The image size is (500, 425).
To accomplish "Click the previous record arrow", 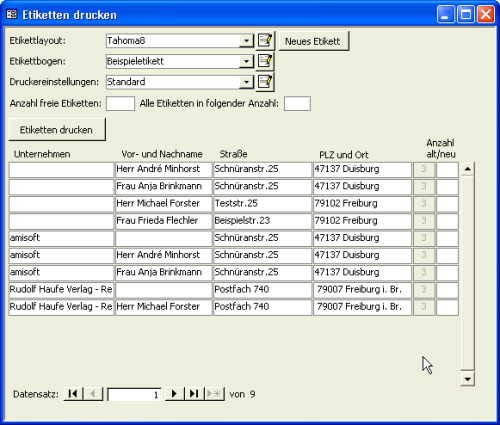I will point(93,394).
